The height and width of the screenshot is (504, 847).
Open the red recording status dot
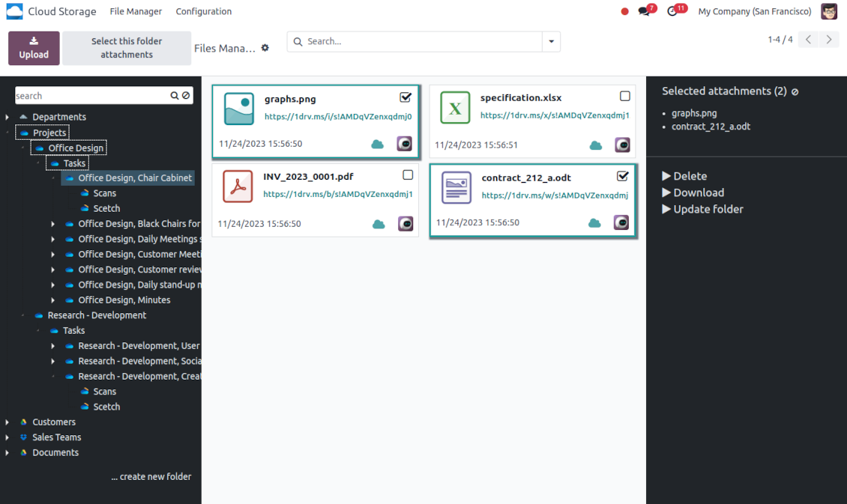click(624, 11)
